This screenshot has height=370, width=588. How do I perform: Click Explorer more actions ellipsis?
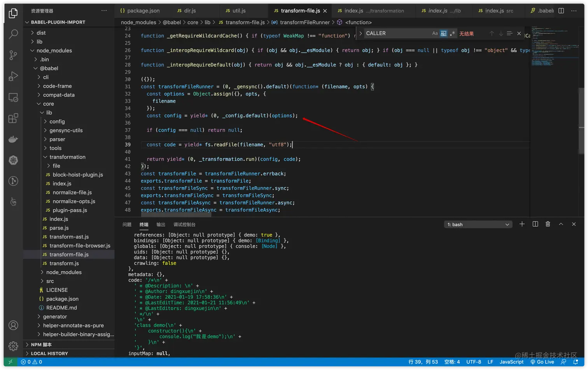click(104, 10)
